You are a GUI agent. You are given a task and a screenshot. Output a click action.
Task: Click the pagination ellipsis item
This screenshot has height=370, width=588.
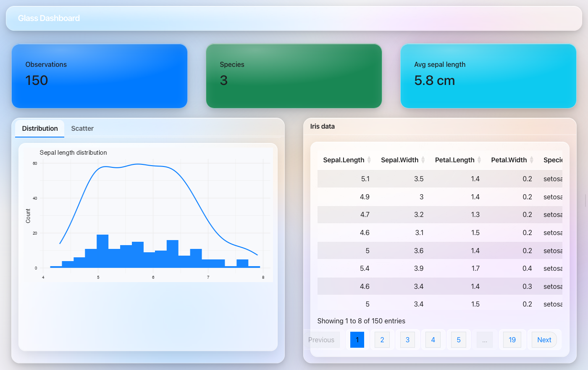pos(485,340)
